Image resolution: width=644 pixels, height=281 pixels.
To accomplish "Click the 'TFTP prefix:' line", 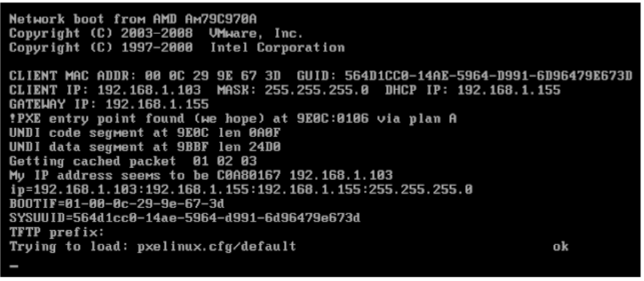I will pos(57,233).
